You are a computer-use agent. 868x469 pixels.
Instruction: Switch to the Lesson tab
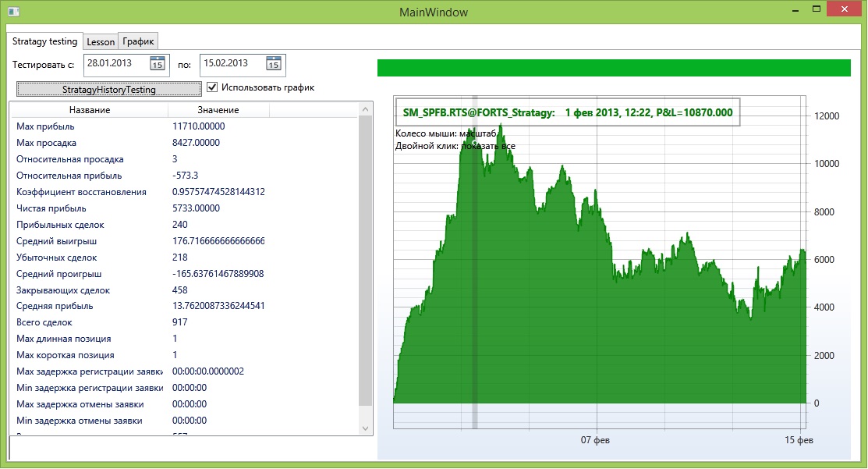point(101,42)
